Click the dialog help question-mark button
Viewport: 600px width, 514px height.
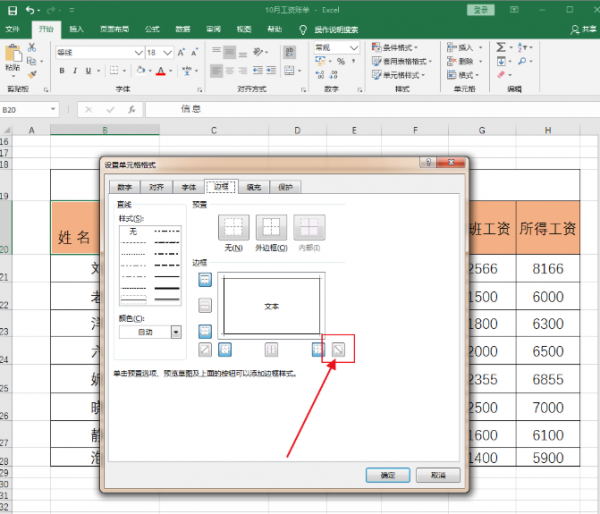point(428,162)
